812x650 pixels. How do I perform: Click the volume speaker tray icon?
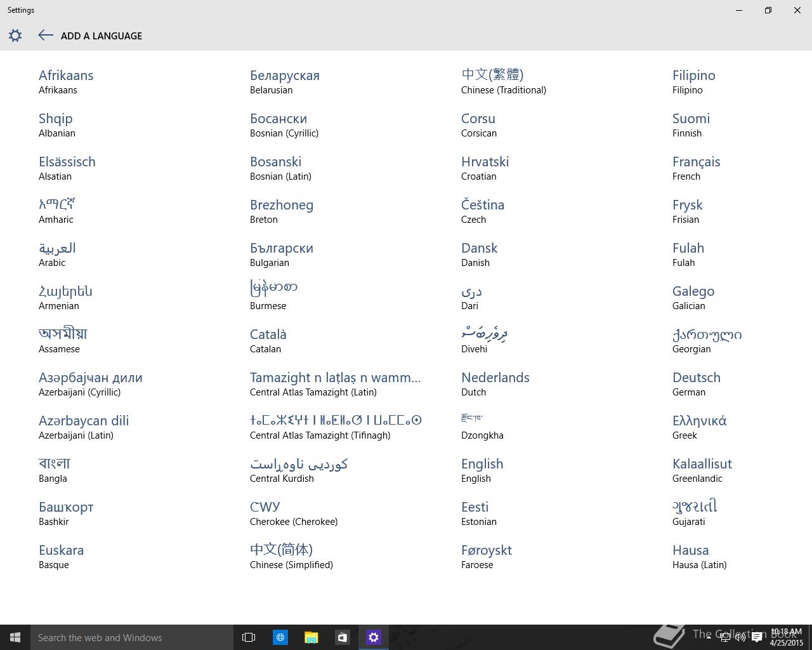coord(740,638)
